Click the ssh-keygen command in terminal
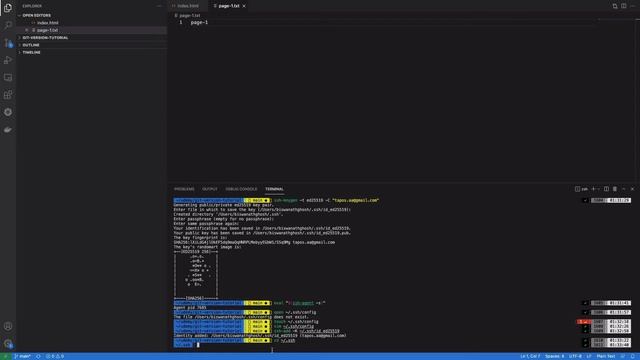 pyautogui.click(x=326, y=200)
